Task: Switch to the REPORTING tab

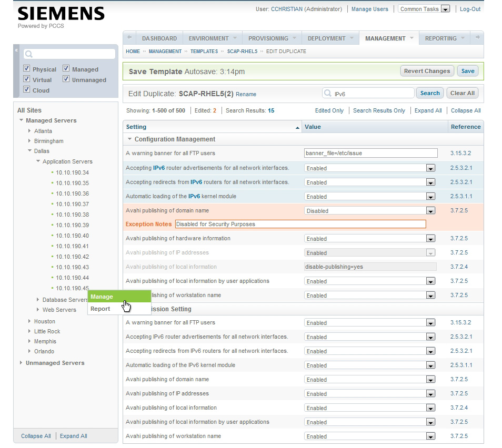Action: (x=441, y=38)
